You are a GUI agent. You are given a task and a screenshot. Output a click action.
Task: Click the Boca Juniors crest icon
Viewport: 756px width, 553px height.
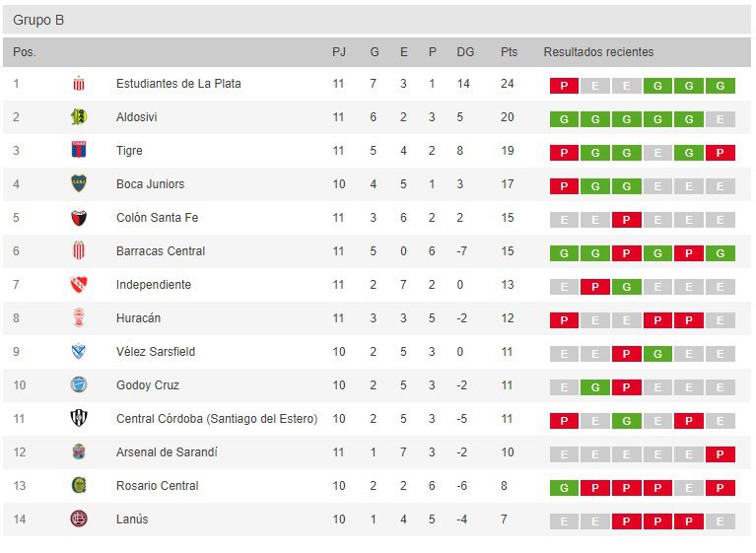pos(79,184)
